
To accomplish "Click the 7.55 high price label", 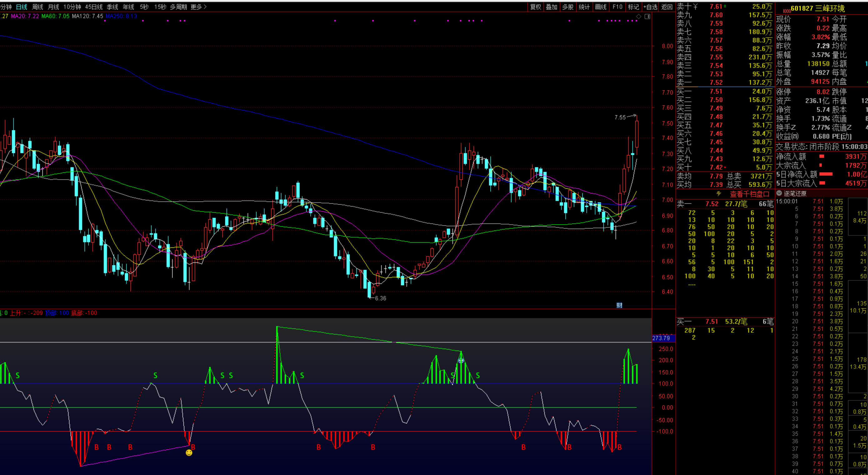I will coord(620,117).
